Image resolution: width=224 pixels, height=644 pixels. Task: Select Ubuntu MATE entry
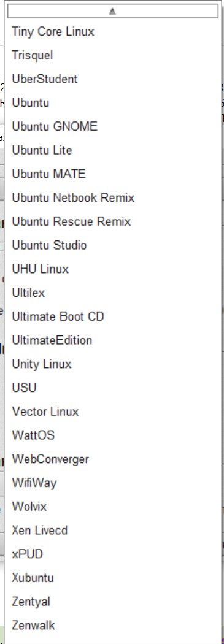point(113,174)
